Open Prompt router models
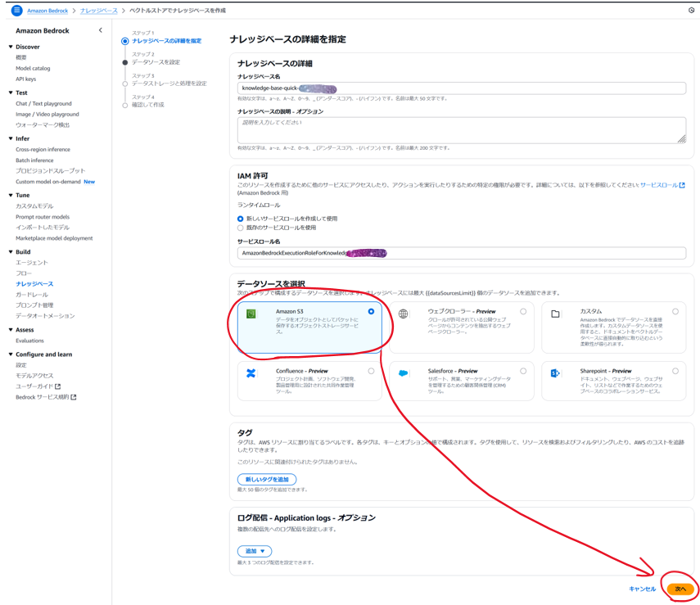The height and width of the screenshot is (605, 700). [43, 217]
